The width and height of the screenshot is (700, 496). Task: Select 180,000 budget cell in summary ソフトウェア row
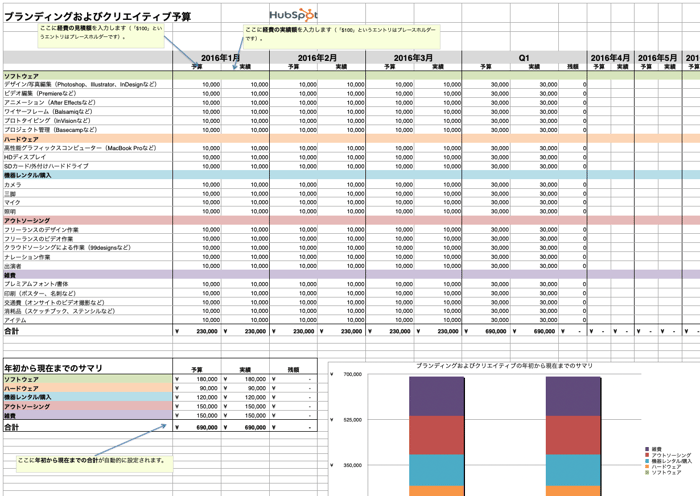[197, 379]
